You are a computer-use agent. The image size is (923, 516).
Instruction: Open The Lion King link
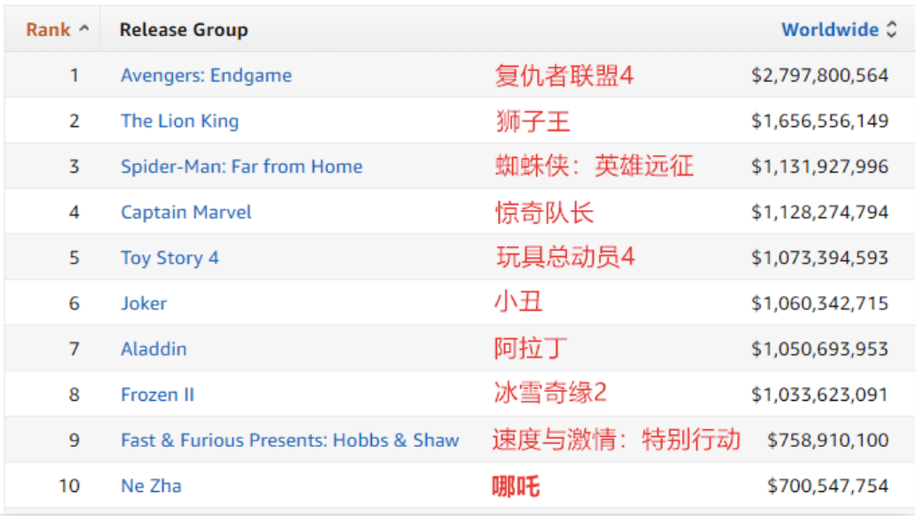tap(180, 121)
